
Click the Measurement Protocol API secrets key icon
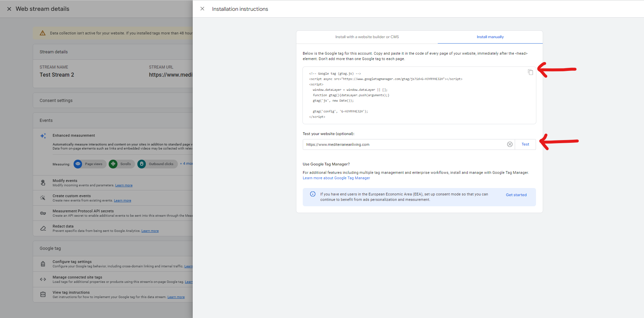[43, 213]
